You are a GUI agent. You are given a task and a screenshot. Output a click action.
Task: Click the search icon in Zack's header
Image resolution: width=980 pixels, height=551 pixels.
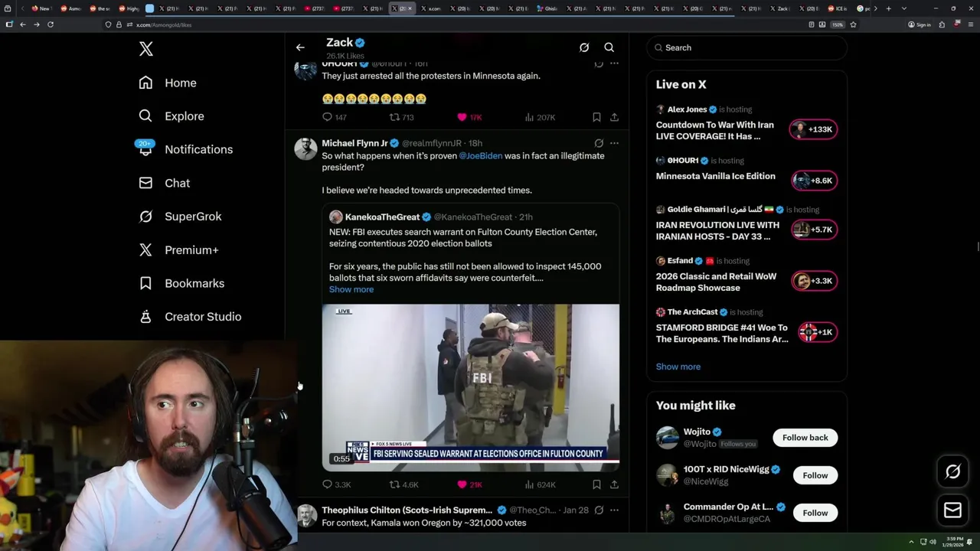point(609,47)
